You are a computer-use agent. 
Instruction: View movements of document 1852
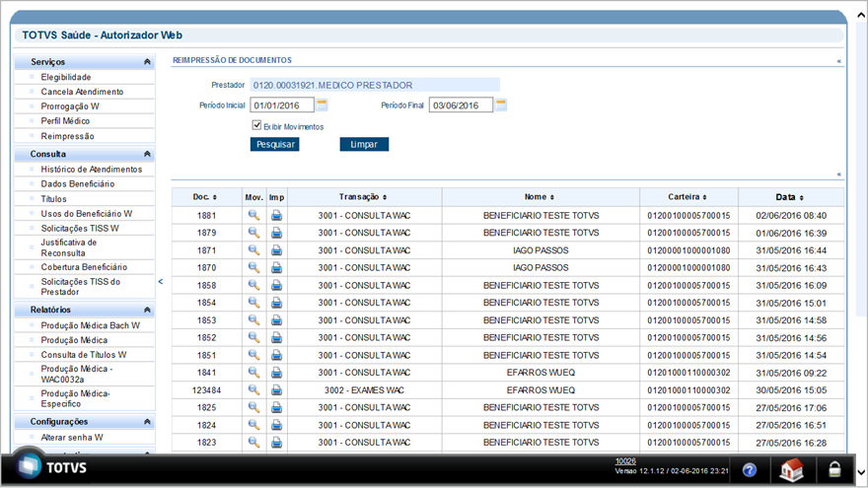tap(253, 337)
